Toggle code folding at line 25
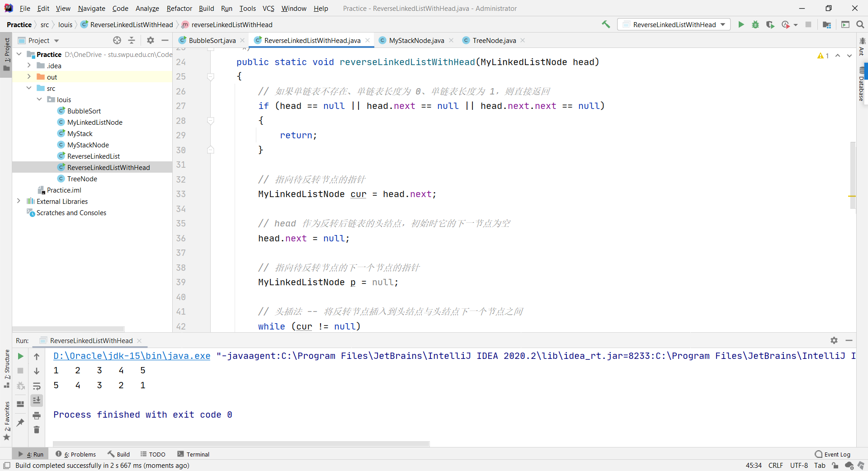The width and height of the screenshot is (868, 471). 211,77
